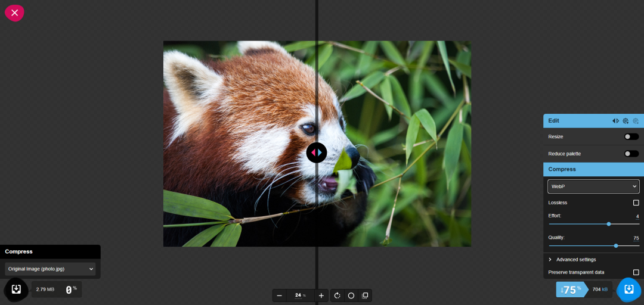Open the Original Image (photo.jpg) dropdown
The width and height of the screenshot is (644, 305).
point(50,269)
